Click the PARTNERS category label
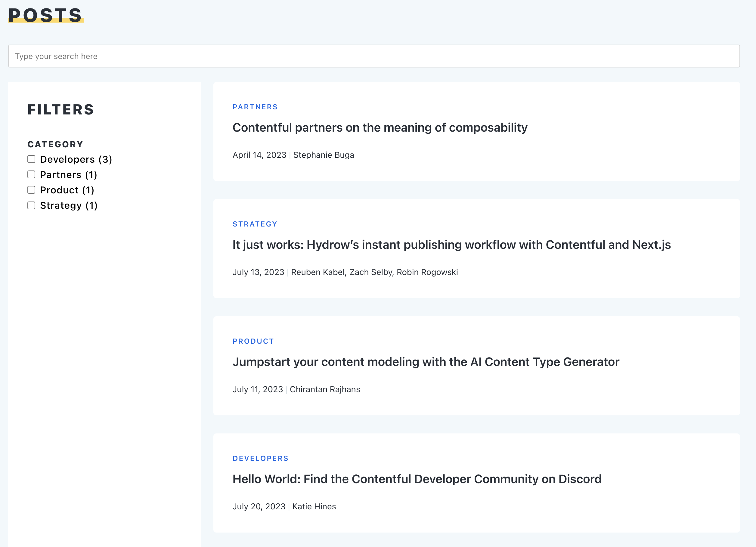Screen dimensions: 756x547 coord(255,107)
